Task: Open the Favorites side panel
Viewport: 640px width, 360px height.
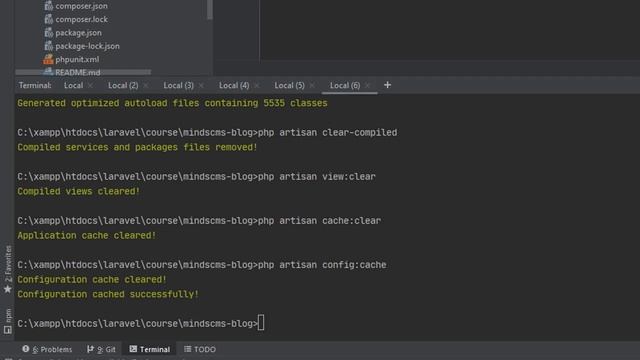Action: [x=8, y=269]
